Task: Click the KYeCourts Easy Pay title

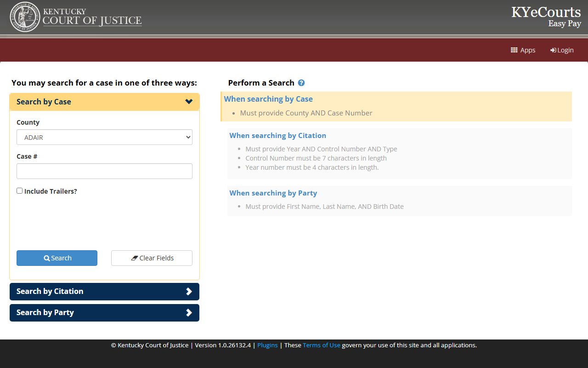Action: coord(546,17)
